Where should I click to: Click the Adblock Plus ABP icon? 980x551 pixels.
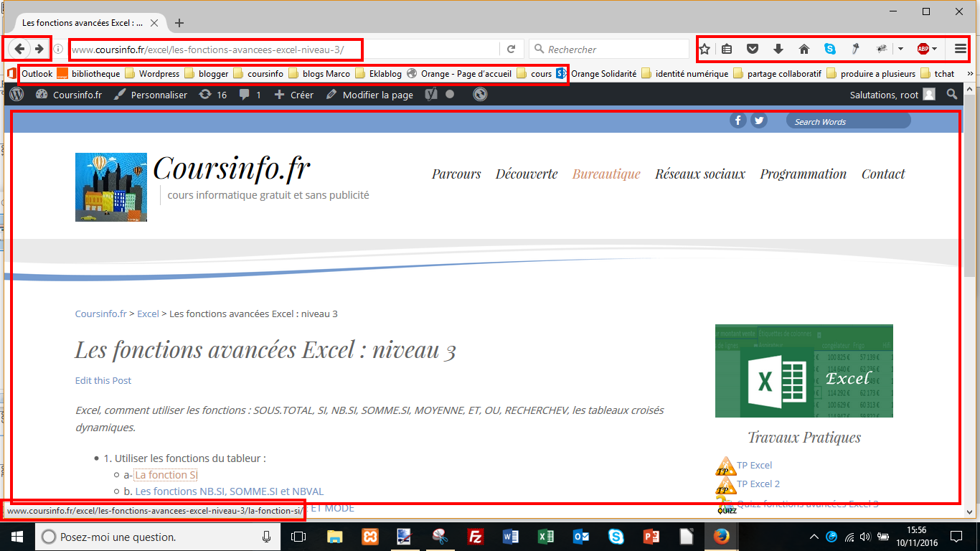coord(923,49)
